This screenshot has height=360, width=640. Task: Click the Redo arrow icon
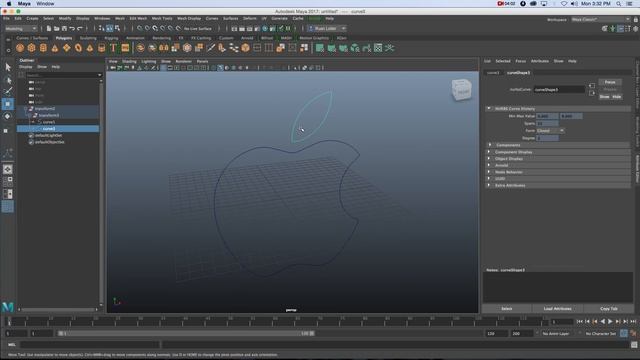coord(80,29)
